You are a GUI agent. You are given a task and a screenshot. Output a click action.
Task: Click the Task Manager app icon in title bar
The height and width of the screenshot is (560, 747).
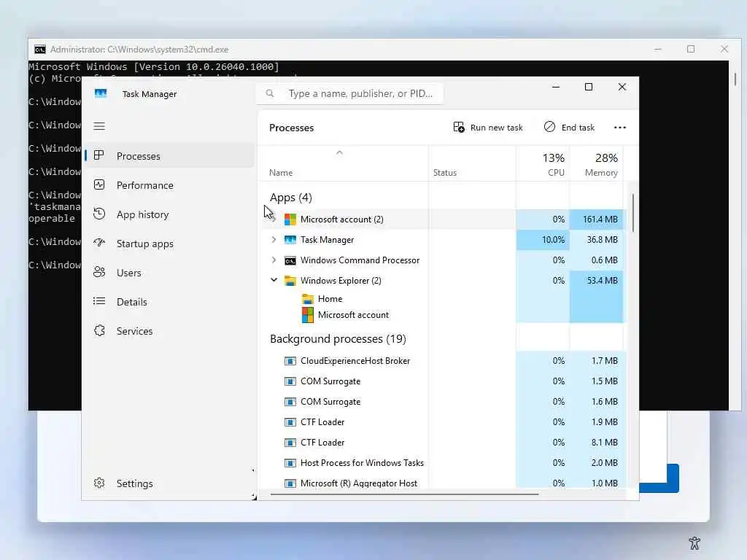(x=101, y=93)
